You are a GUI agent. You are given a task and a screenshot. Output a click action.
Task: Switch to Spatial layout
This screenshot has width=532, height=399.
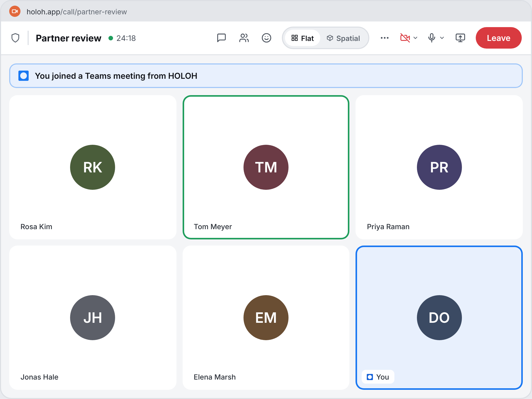pos(343,38)
